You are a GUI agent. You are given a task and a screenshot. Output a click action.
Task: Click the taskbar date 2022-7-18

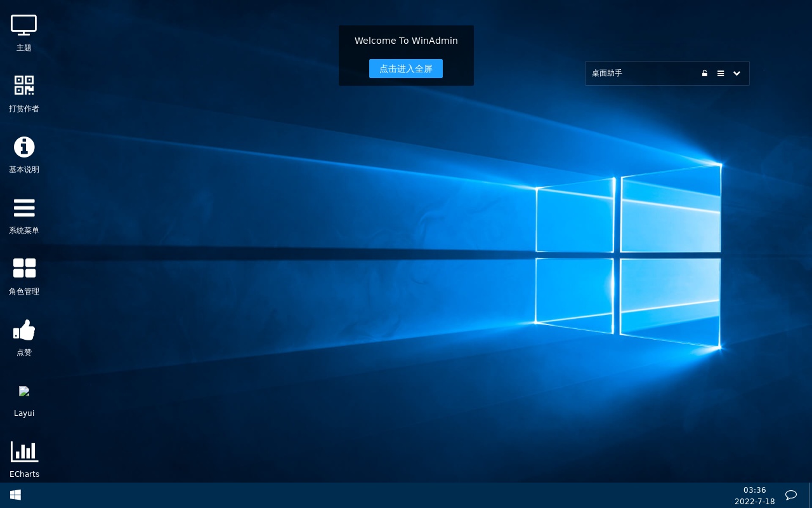[x=755, y=502]
